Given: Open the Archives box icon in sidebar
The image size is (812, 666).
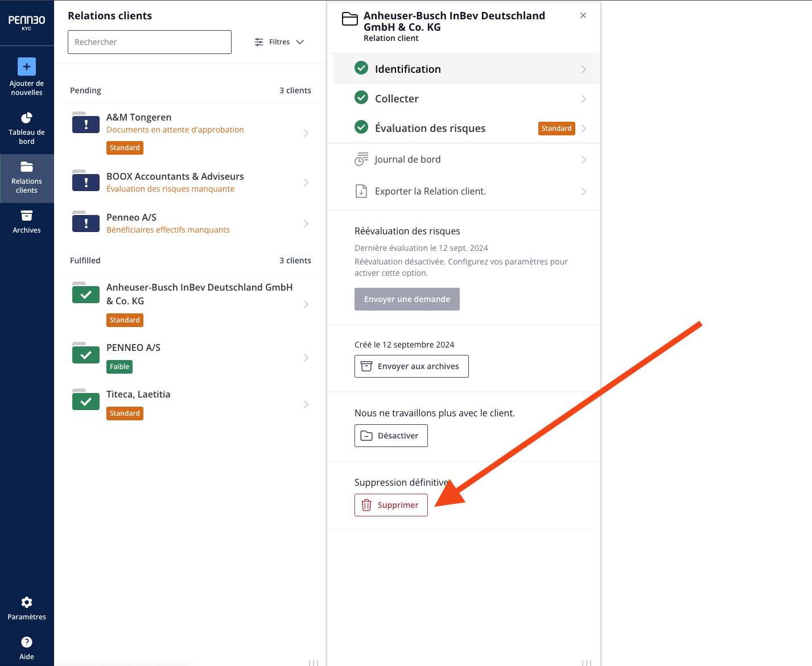Looking at the screenshot, I should (x=27, y=216).
